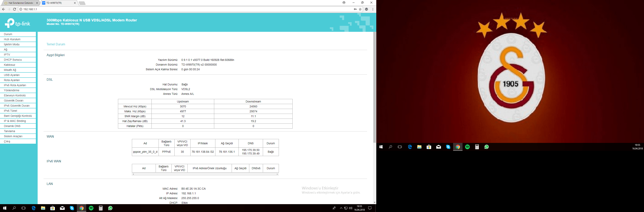Open Microsoft Edge in left taskbar
This screenshot has height=212, width=644.
coord(34,208)
